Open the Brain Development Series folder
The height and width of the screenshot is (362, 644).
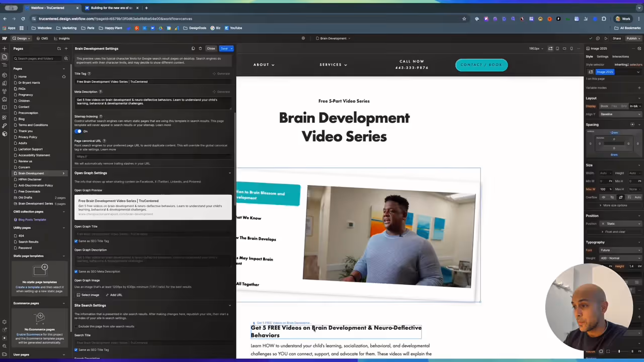pos(36,204)
